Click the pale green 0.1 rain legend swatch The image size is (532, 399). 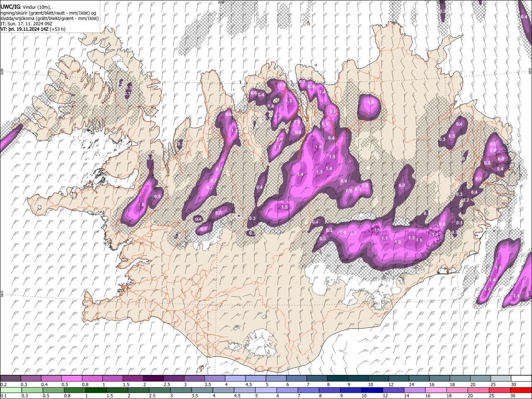11,390
